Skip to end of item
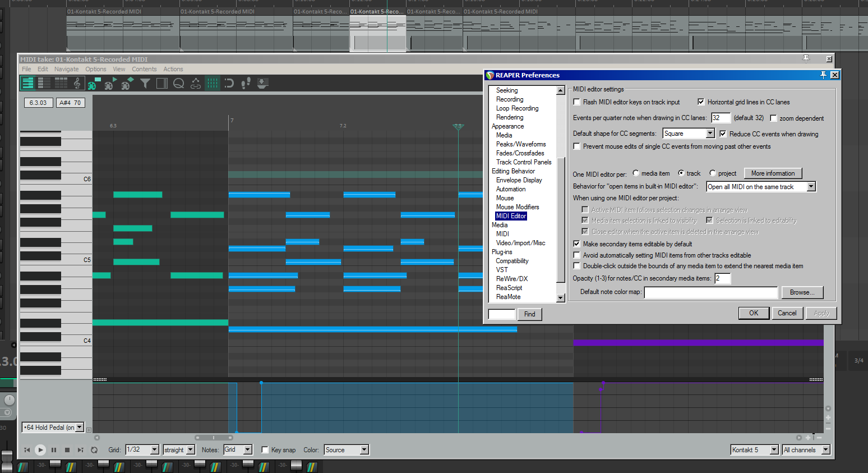This screenshot has width=868, height=473. click(x=81, y=450)
